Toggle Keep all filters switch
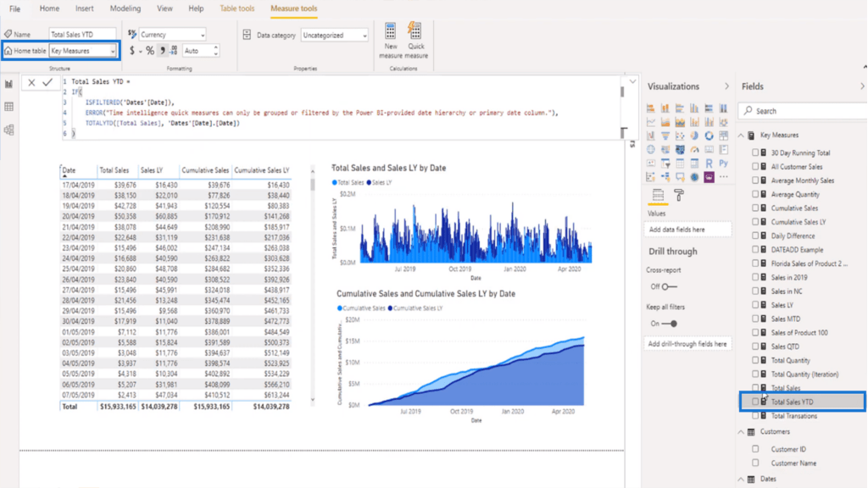 click(670, 324)
